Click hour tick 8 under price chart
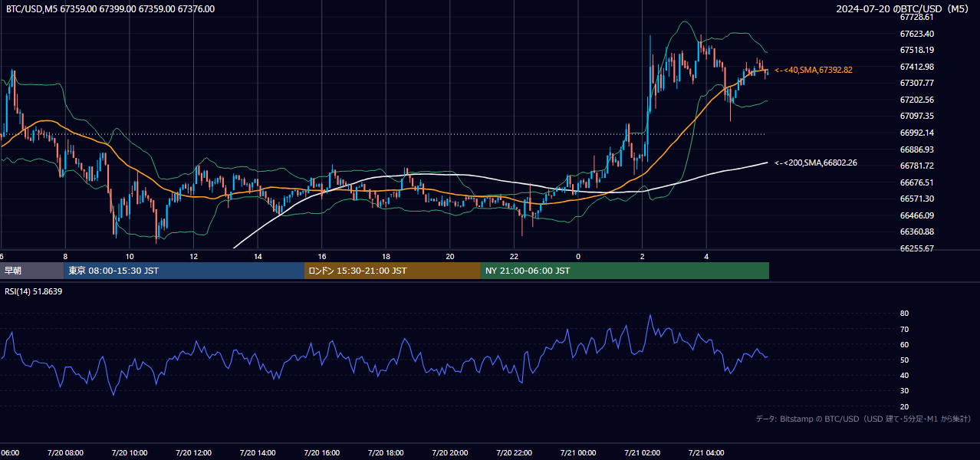Screen dimensions: 980x460 [65, 257]
